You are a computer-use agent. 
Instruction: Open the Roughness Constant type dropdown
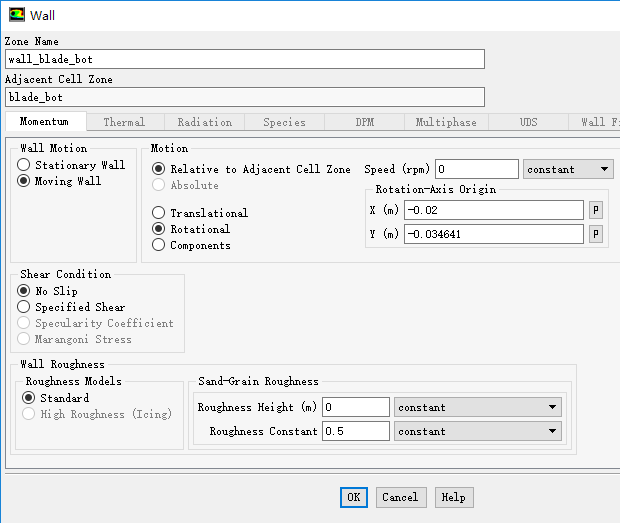tap(477, 431)
